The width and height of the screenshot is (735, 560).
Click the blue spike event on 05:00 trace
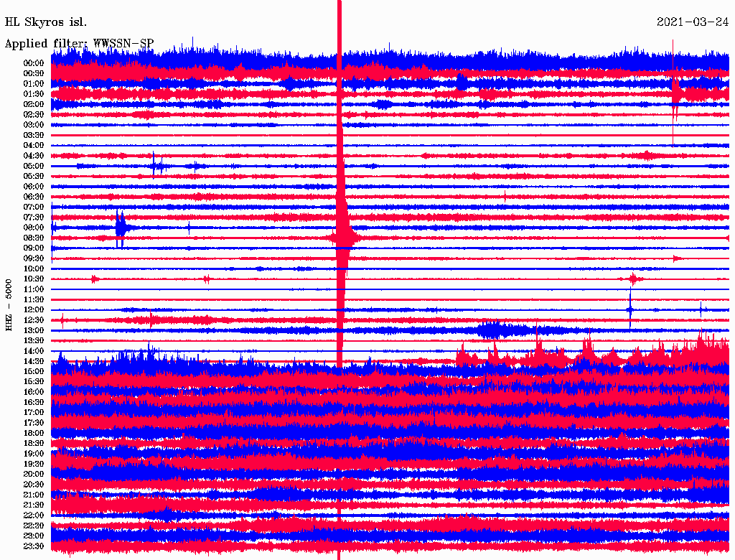pyautogui.click(x=158, y=166)
